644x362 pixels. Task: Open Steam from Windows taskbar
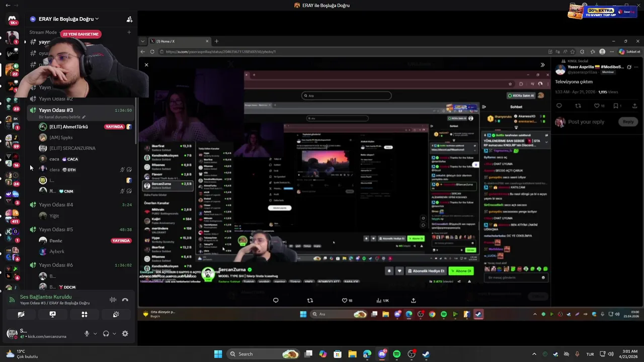click(426, 354)
